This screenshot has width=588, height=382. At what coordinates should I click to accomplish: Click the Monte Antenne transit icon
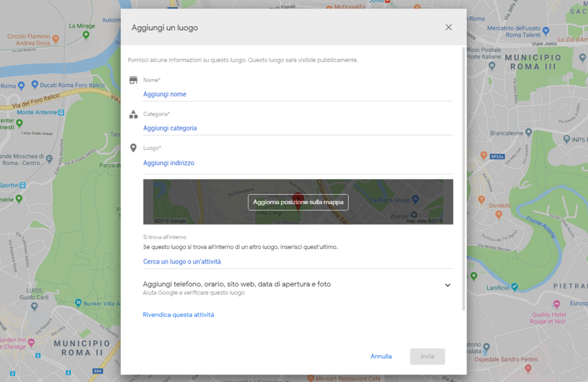click(61, 112)
